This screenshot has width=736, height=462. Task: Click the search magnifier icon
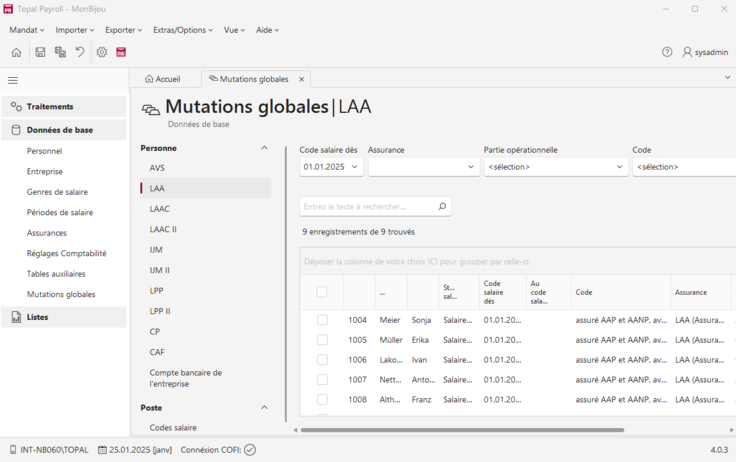442,207
